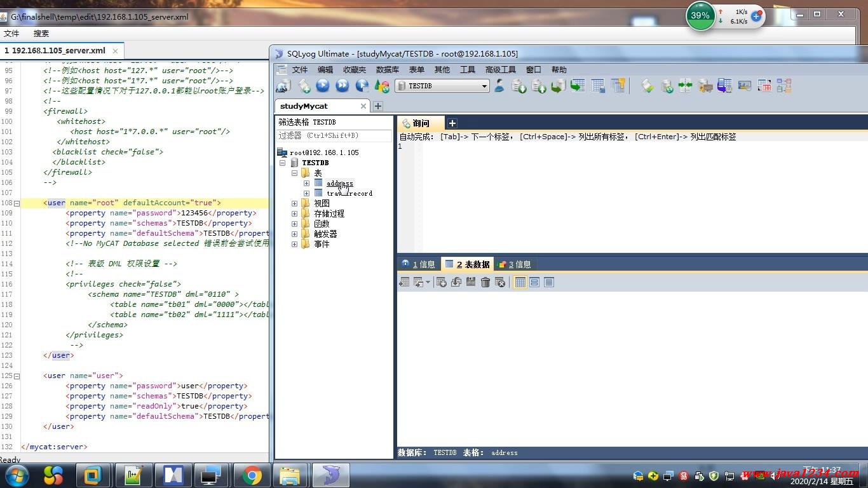
Task: Close the studyMycat connection tab
Action: 363,106
